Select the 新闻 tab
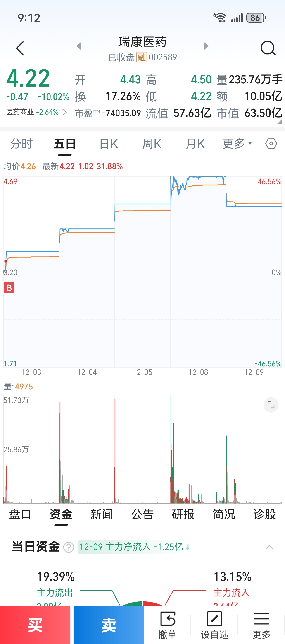Image resolution: width=285 pixels, height=644 pixels. [101, 514]
